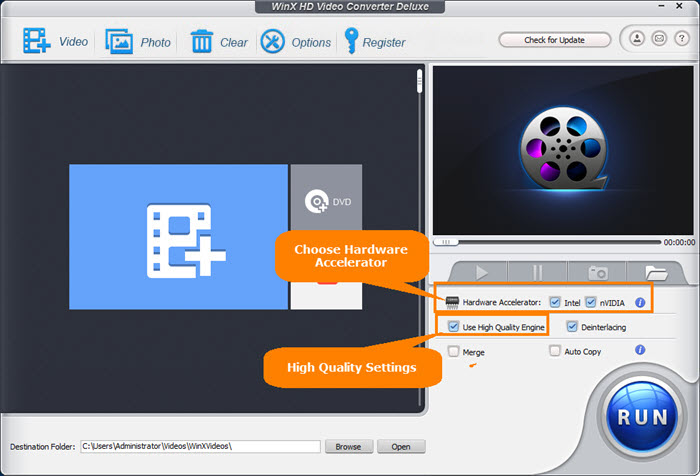Click the Auto Copy info icon
The width and height of the screenshot is (700, 476).
pyautogui.click(x=640, y=350)
